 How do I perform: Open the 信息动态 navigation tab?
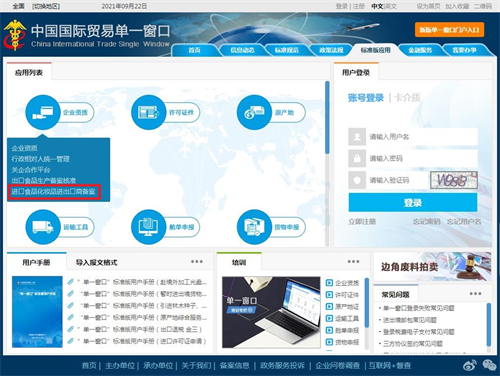pos(242,50)
